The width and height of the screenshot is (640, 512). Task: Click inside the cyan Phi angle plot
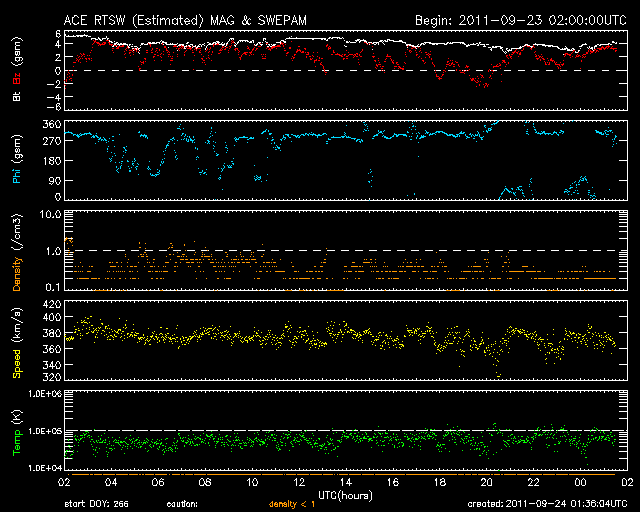point(346,160)
